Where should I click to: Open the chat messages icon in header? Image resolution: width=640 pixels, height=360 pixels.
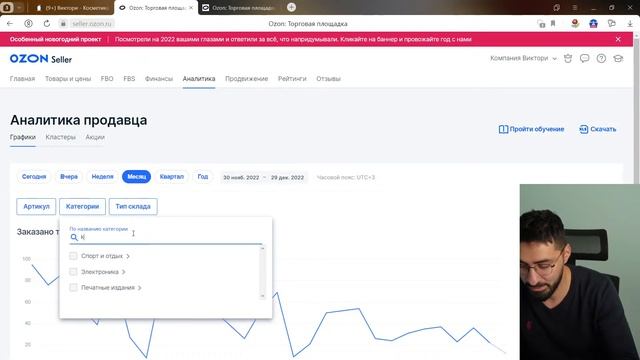584,58
